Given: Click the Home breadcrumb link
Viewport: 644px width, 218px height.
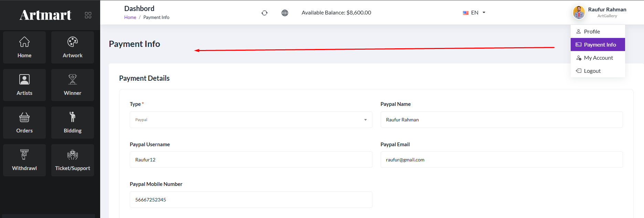Looking at the screenshot, I should (x=130, y=17).
